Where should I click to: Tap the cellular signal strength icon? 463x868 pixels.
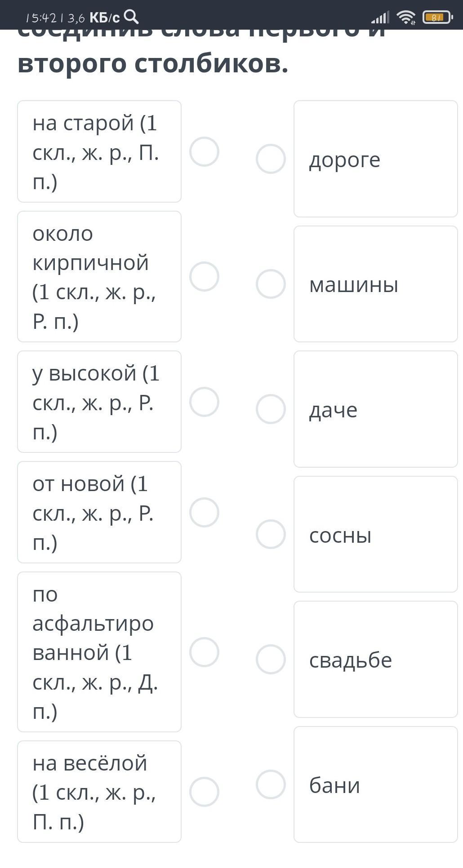click(380, 18)
